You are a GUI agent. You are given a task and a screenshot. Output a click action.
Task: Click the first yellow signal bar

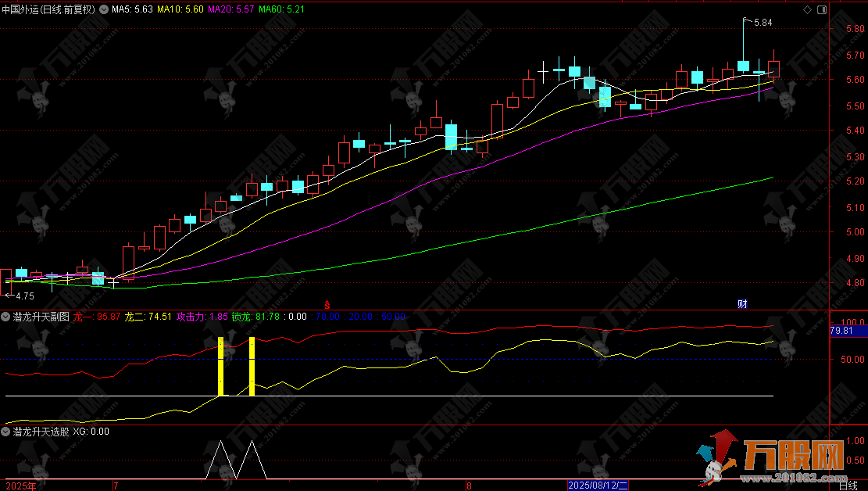221,367
